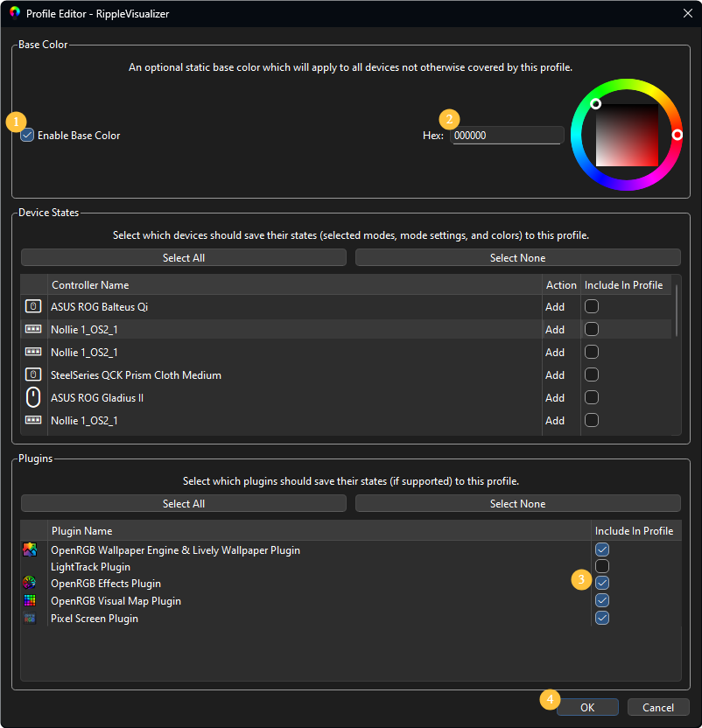Click the black-corner selector handle on color square

pos(595,104)
